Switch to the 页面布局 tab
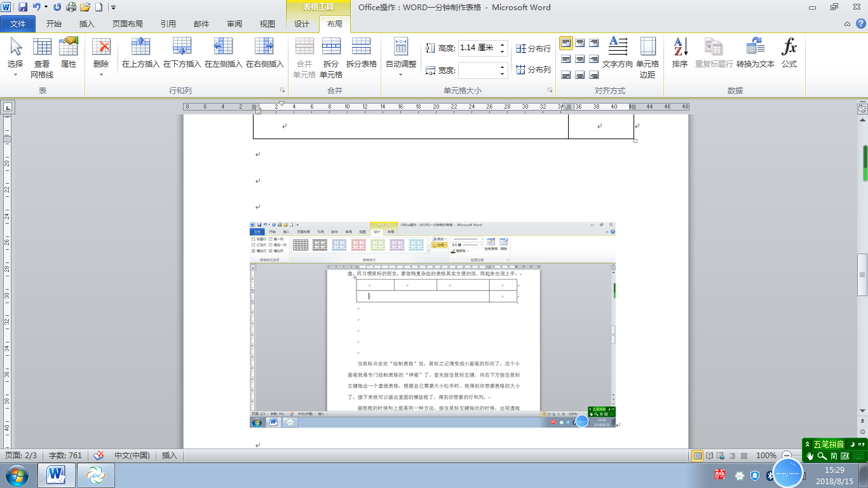The height and width of the screenshot is (488, 868). pyautogui.click(x=128, y=24)
